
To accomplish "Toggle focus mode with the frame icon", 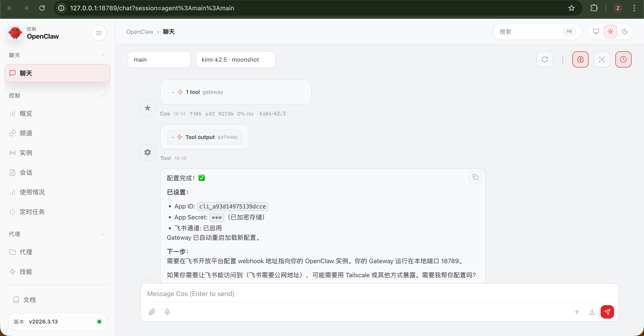I will [x=602, y=59].
